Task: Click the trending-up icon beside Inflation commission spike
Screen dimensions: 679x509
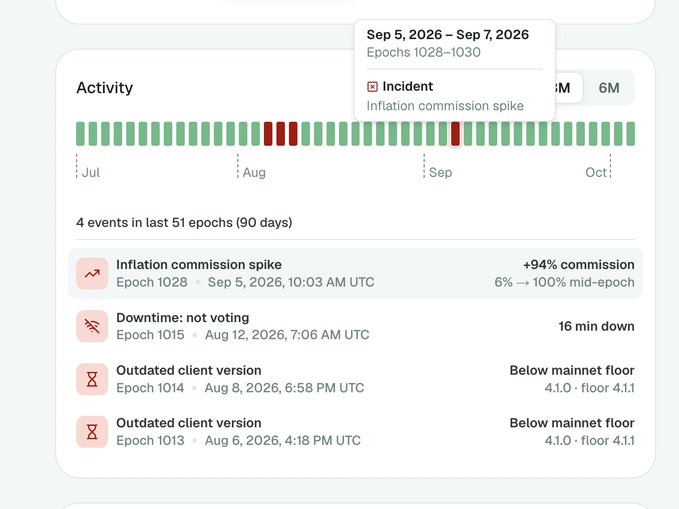Action: pos(92,273)
